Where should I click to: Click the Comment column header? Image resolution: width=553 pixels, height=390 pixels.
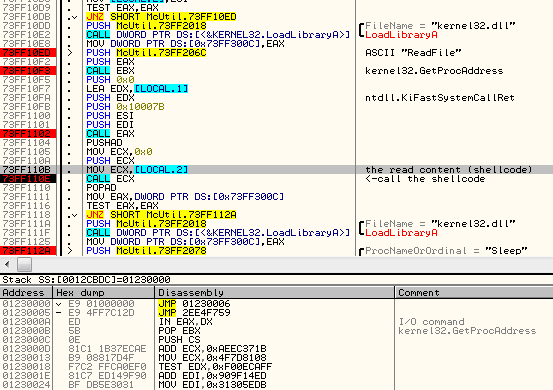point(474,293)
